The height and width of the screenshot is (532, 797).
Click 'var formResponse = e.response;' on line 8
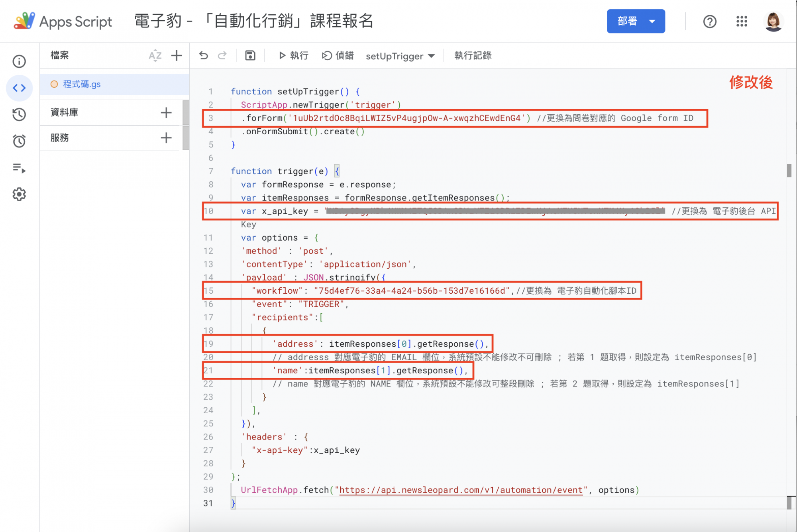coord(318,185)
